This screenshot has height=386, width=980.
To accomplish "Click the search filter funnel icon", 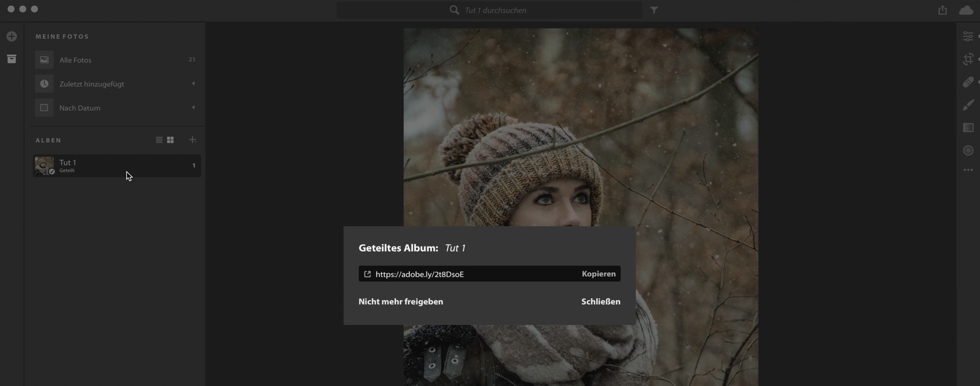I will [x=654, y=10].
